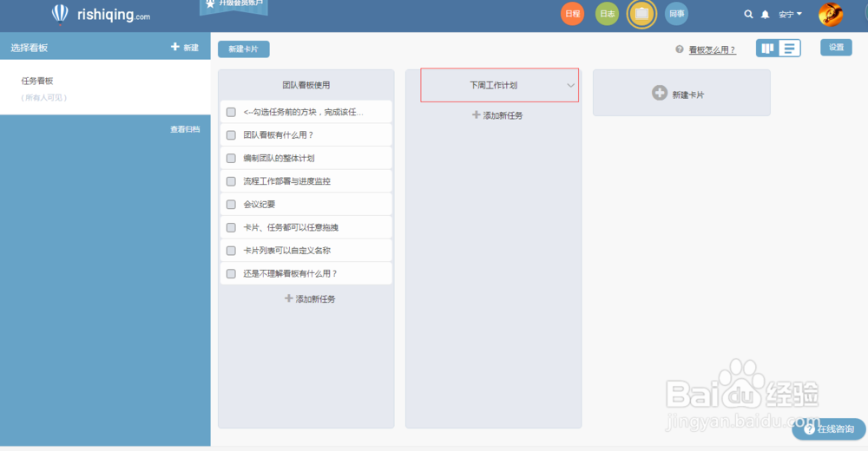This screenshot has height=451, width=868.
Task: Check the 流程工作部署与进度监控 checkbox
Action: point(232,181)
